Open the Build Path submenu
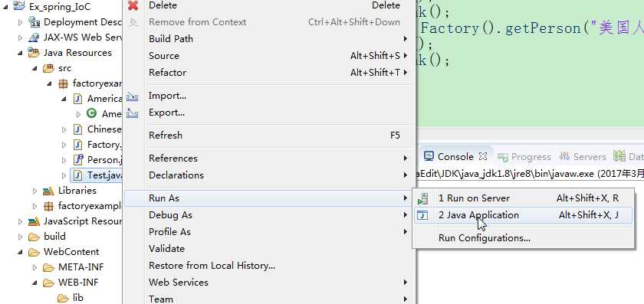644x304 pixels. coord(269,39)
